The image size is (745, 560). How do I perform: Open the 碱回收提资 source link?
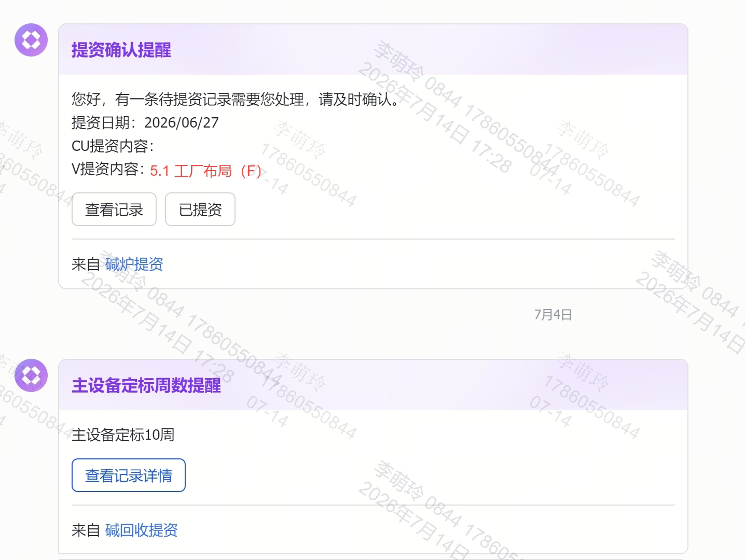[x=142, y=530]
